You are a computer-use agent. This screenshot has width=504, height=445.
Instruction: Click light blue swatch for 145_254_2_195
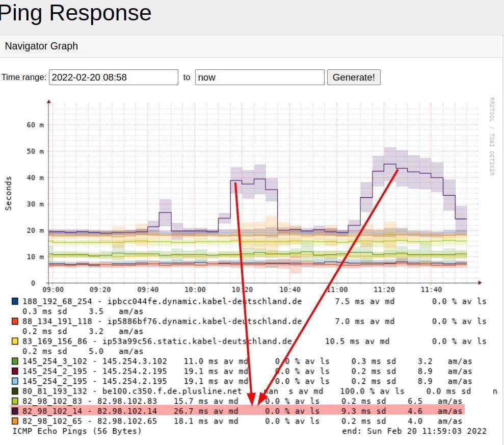[15, 381]
